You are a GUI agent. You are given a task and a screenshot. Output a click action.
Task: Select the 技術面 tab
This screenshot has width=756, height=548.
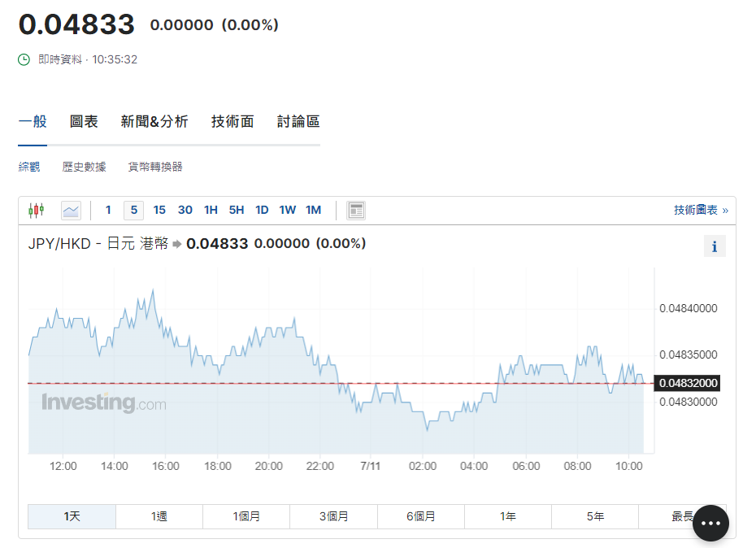click(232, 120)
